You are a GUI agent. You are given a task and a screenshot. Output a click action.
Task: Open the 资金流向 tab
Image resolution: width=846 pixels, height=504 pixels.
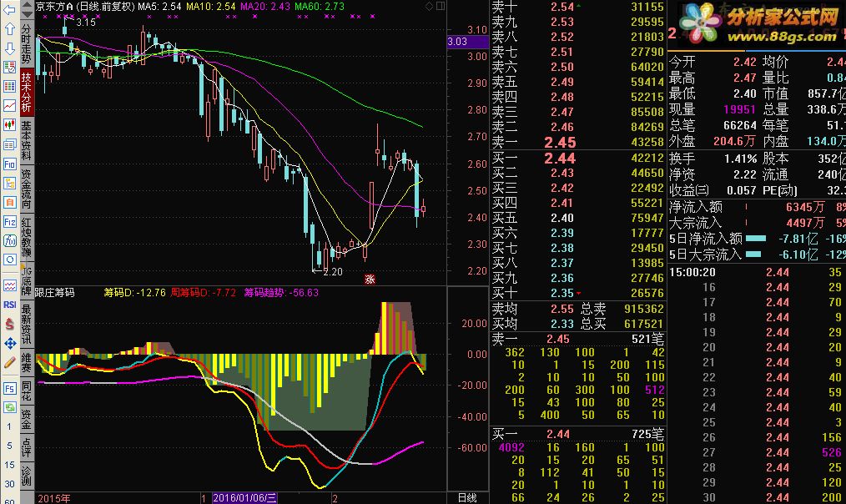[x=27, y=189]
